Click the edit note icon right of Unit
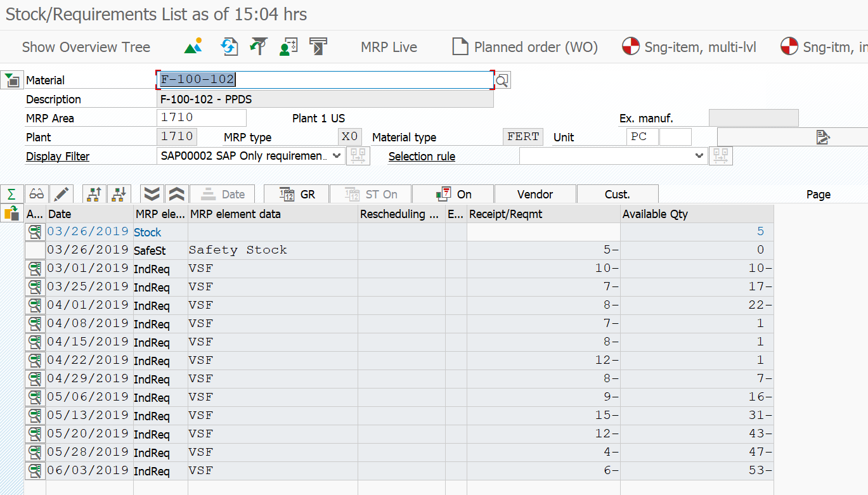The width and height of the screenshot is (868, 495). 823,137
